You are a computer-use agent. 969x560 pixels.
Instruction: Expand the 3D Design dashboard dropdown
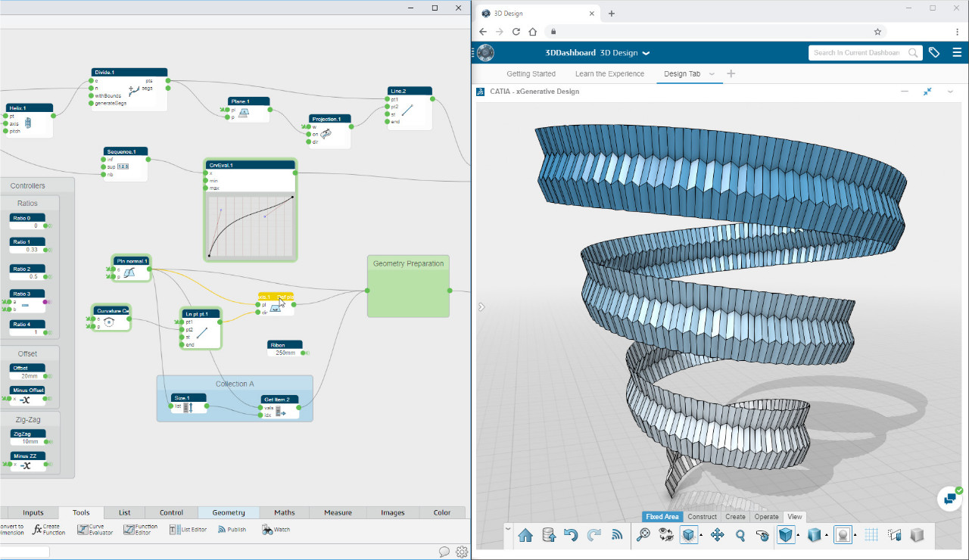646,54
